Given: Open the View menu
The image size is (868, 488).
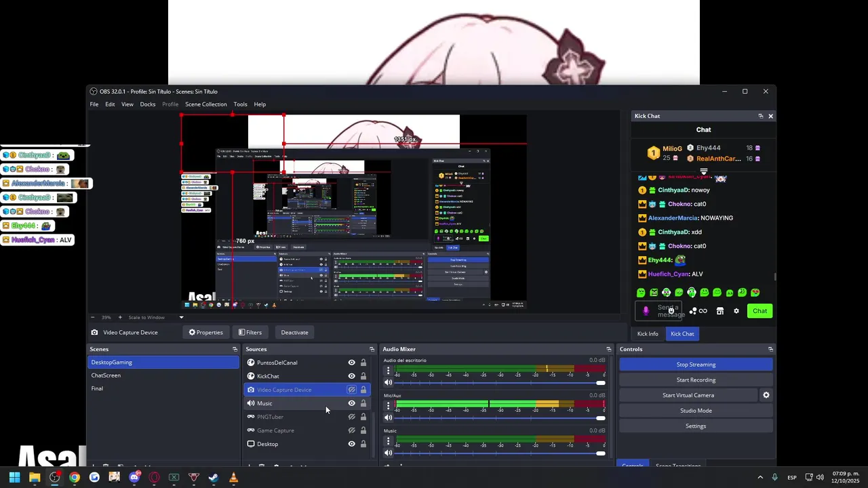Looking at the screenshot, I should pos(127,104).
